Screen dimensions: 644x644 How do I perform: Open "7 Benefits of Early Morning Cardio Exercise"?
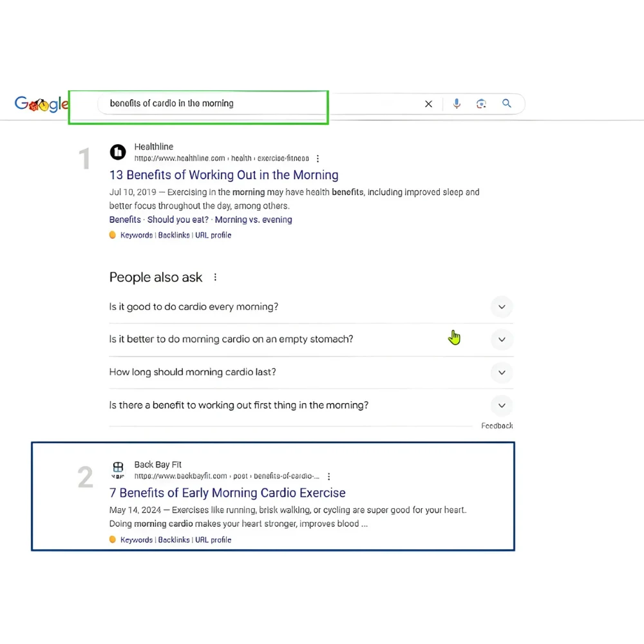(227, 493)
